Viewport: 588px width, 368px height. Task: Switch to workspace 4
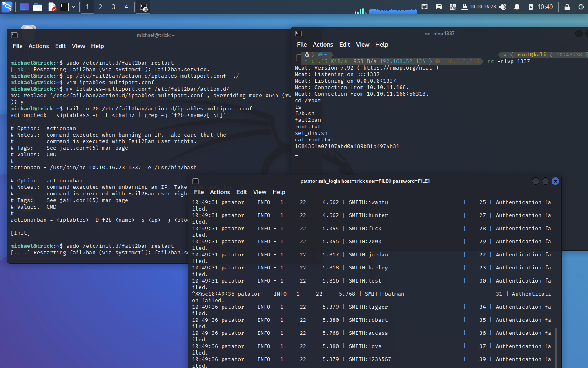[126, 7]
